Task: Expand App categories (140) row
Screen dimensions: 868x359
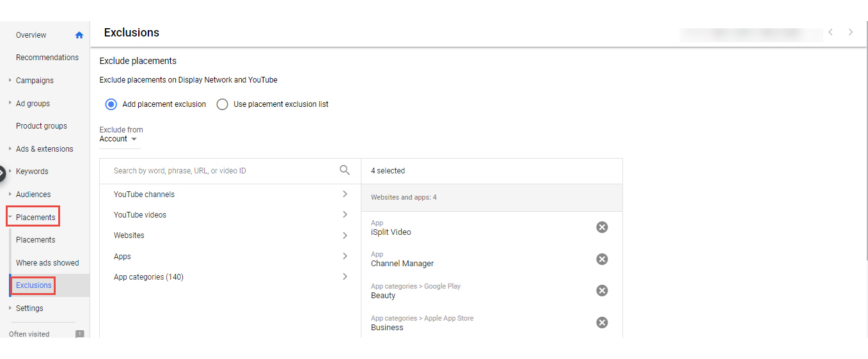Action: point(345,276)
